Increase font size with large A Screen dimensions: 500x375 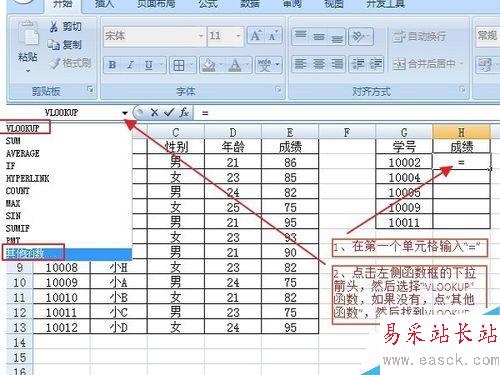point(256,36)
